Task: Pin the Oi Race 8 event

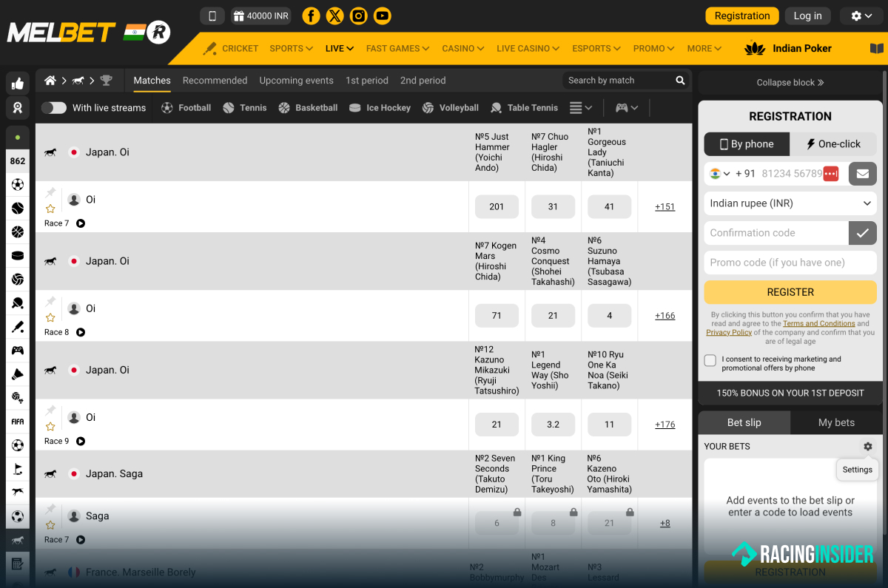Action: tap(50, 302)
